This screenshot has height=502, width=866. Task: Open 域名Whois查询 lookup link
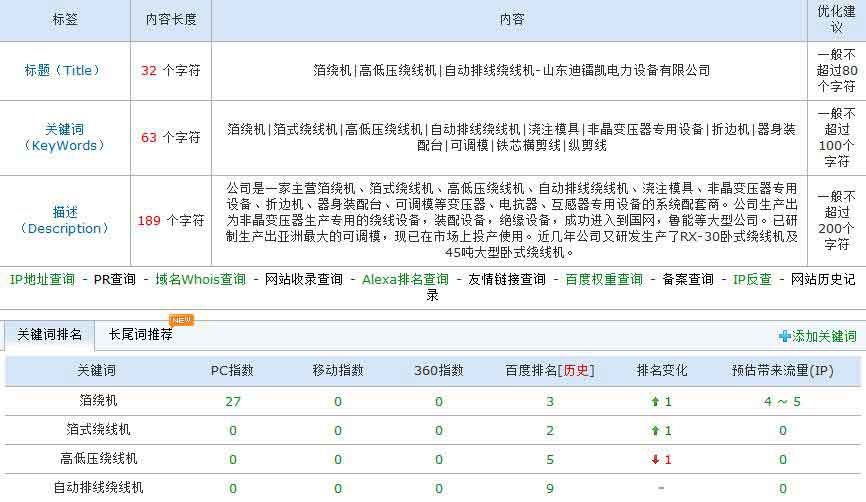pyautogui.click(x=200, y=279)
